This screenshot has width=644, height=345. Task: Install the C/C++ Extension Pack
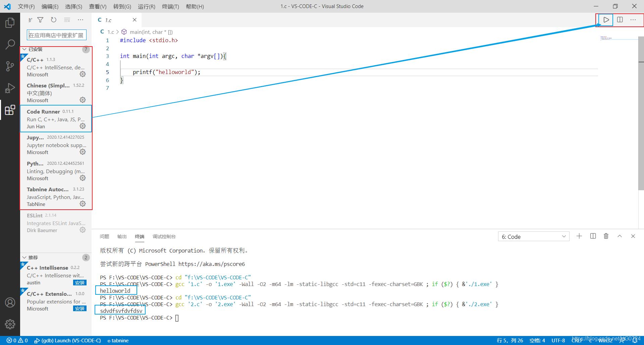(80, 308)
